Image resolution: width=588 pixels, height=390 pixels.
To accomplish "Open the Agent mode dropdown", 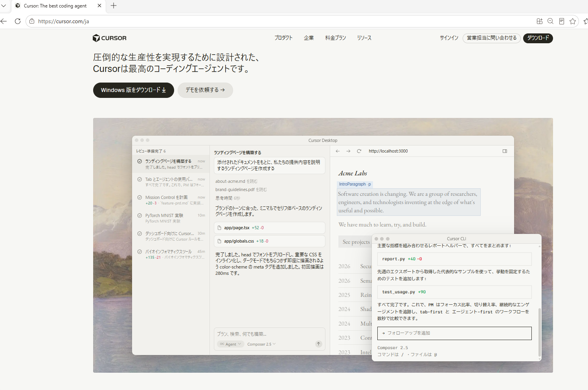I will [x=231, y=344].
